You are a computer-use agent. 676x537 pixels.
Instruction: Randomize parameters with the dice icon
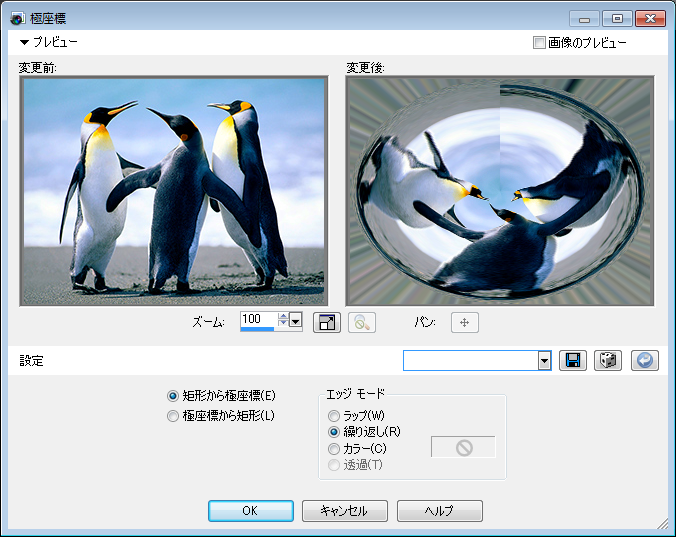coord(608,361)
